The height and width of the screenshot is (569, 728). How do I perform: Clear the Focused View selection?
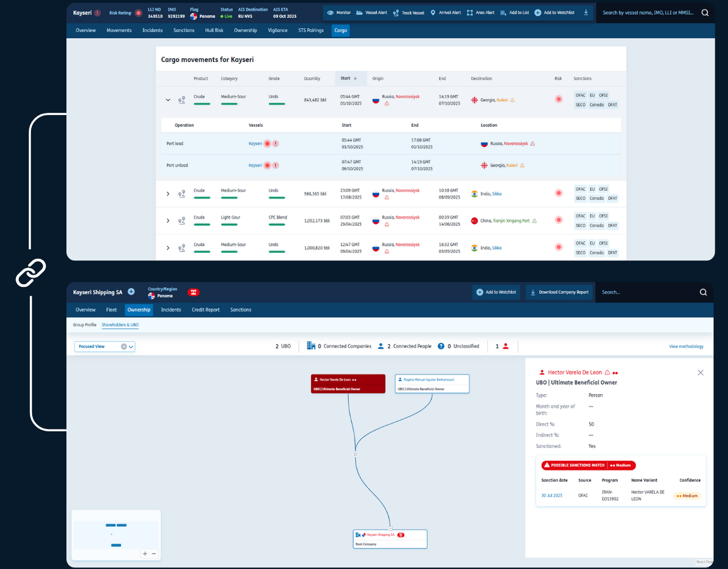click(123, 346)
